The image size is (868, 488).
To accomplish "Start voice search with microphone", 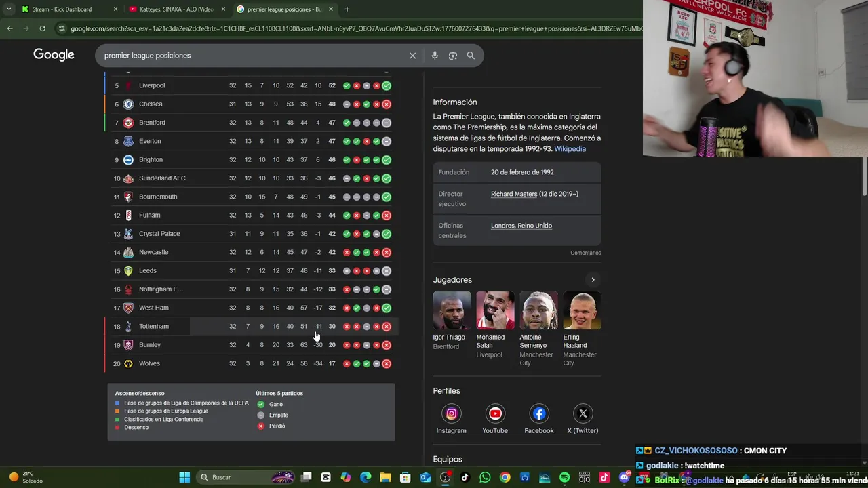I will coord(435,56).
